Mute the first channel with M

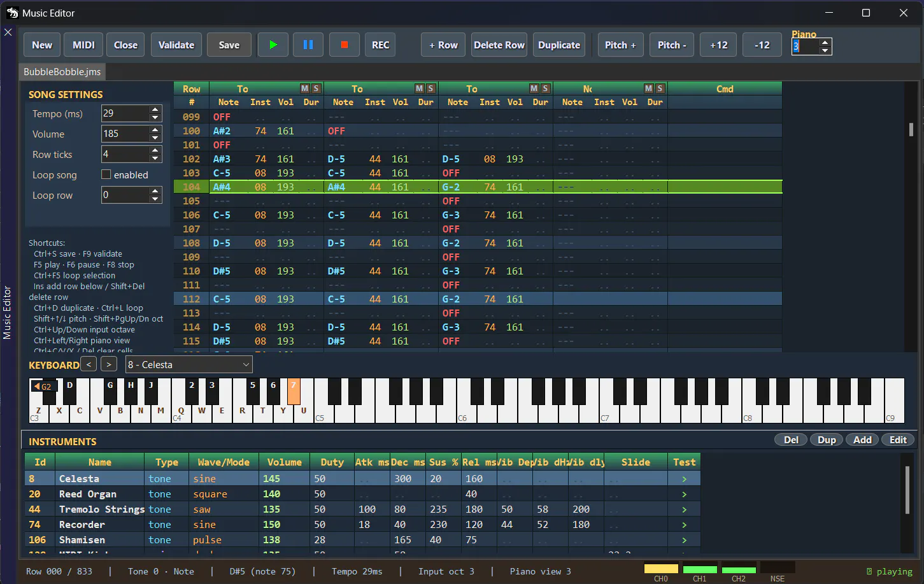point(304,89)
